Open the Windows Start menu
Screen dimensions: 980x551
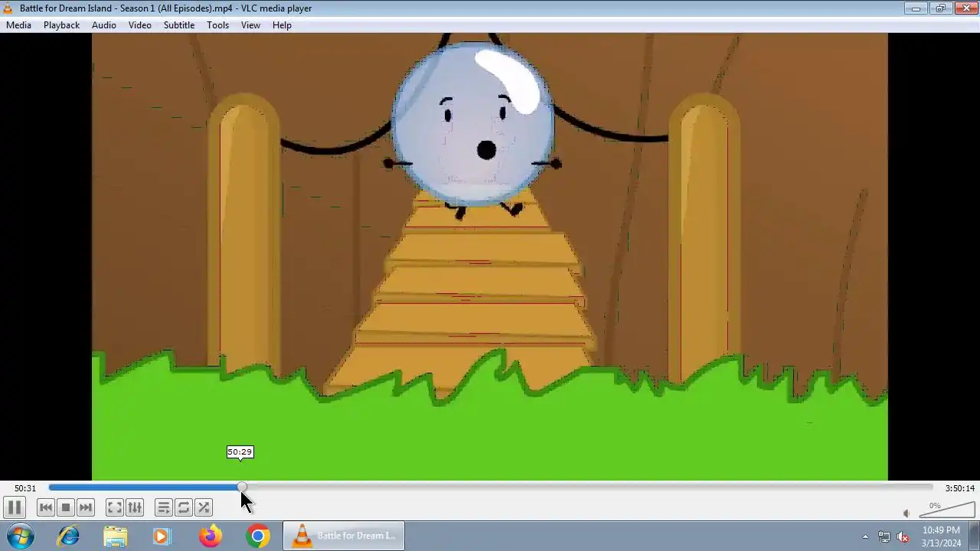[21, 536]
